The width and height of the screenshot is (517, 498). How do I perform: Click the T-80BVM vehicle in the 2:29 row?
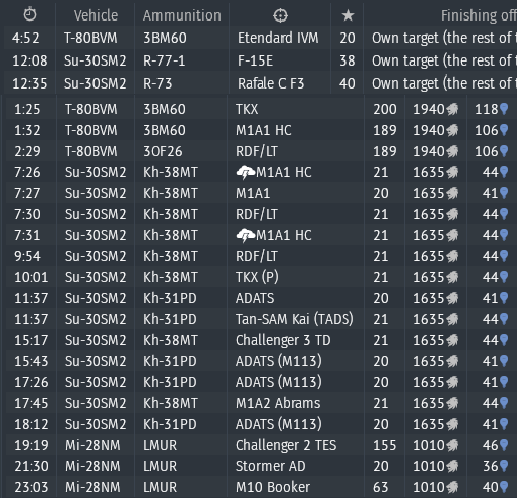(91, 151)
